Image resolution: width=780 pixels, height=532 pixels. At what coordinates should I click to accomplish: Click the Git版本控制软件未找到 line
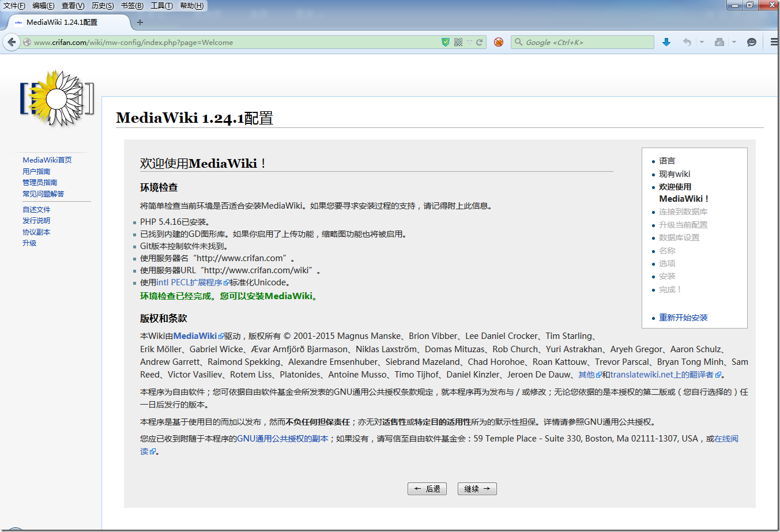click(184, 246)
